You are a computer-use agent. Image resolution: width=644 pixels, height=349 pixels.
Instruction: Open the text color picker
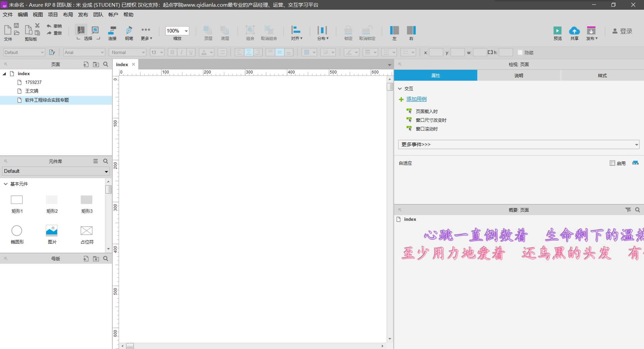click(x=206, y=52)
